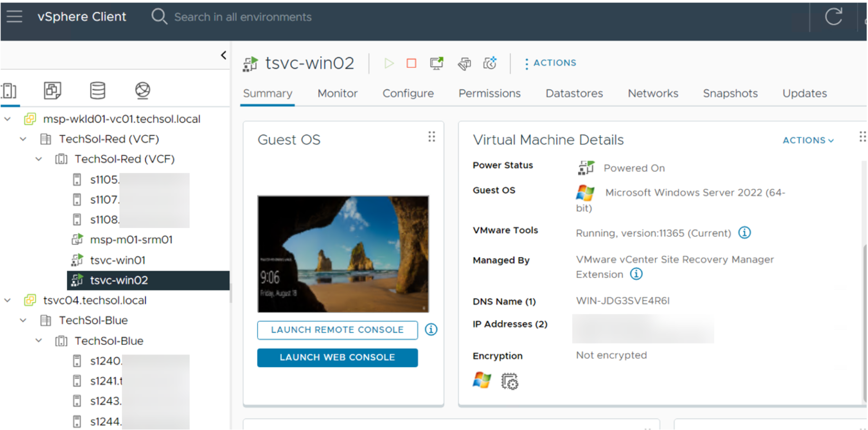Select host s1241 in tree
This screenshot has height=430, width=868.
pos(106,382)
